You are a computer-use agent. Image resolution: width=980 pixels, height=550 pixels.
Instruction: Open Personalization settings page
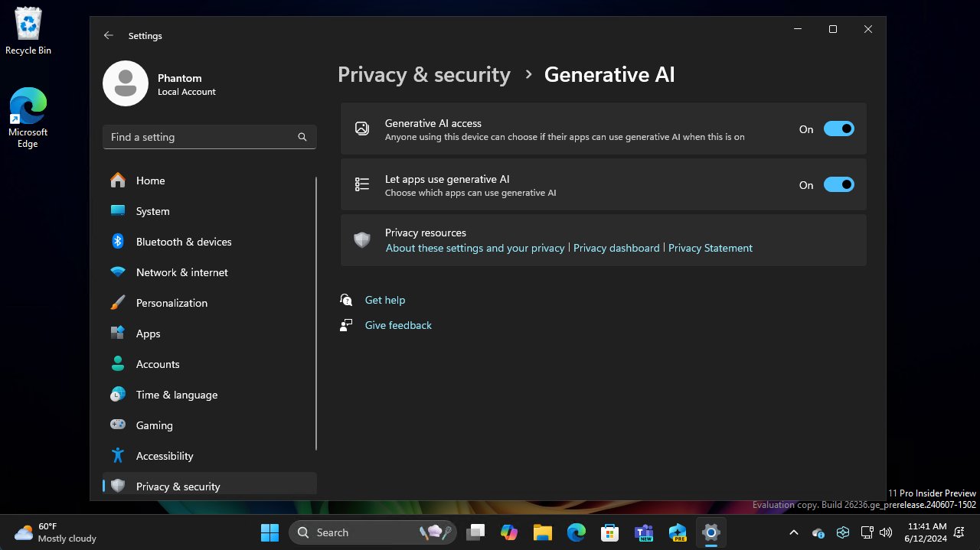pyautogui.click(x=171, y=303)
